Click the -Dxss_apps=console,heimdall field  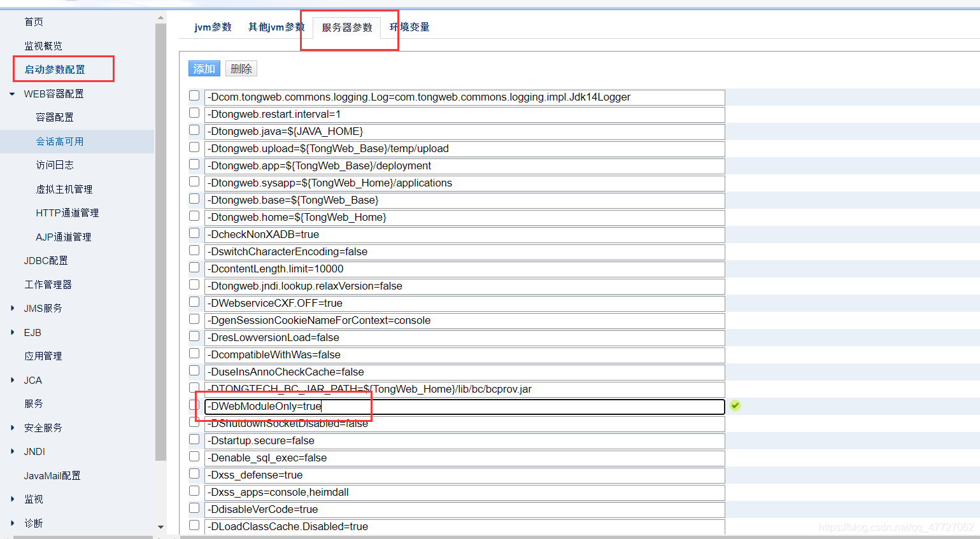pyautogui.click(x=465, y=493)
